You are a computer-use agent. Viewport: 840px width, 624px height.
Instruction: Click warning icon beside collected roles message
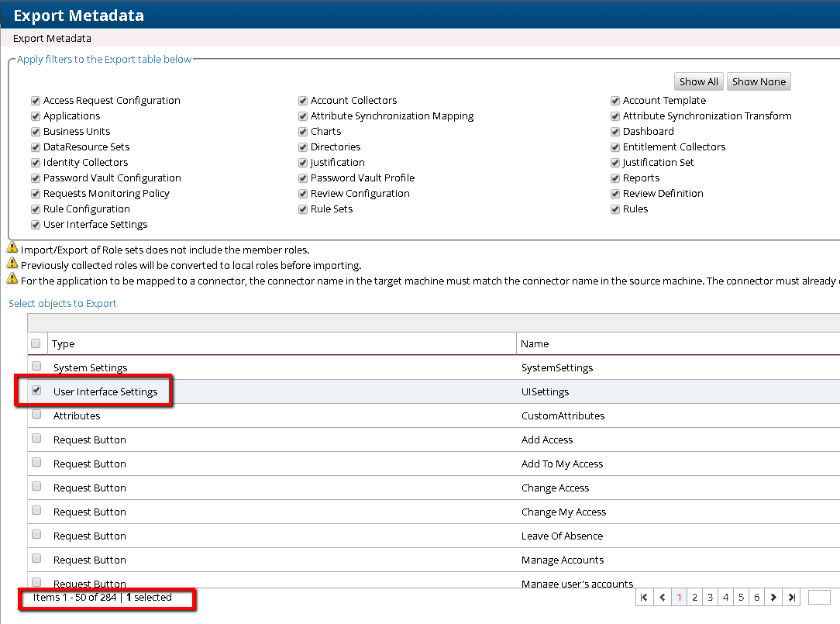click(x=12, y=264)
